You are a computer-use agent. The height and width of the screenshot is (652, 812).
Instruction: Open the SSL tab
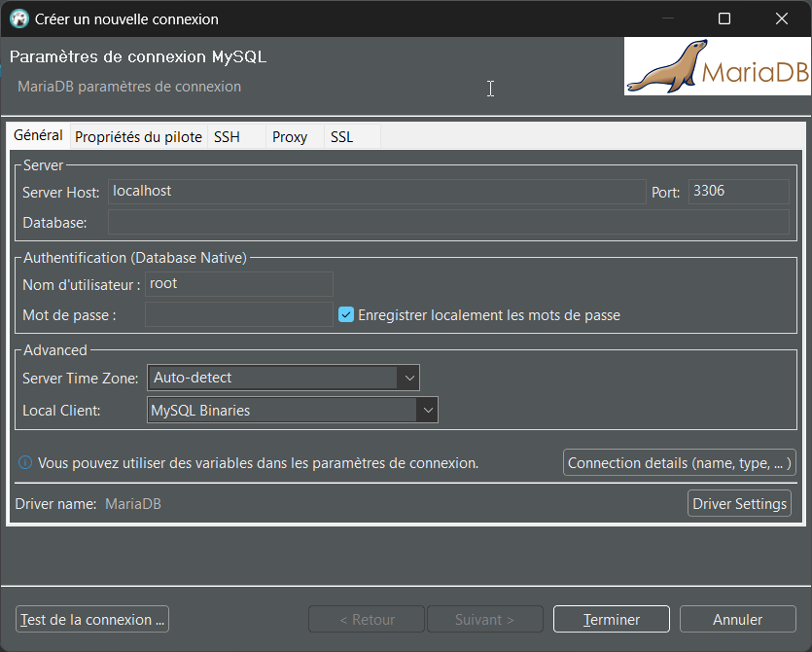click(341, 136)
